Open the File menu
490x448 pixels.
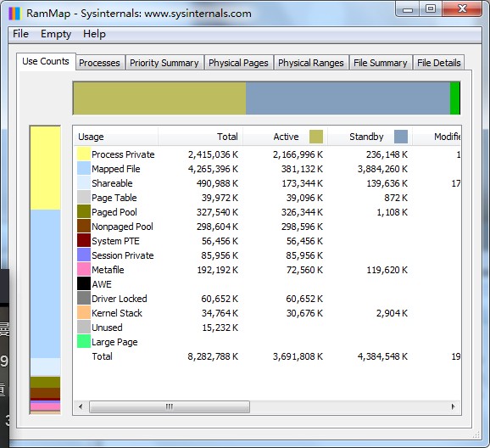coord(20,34)
